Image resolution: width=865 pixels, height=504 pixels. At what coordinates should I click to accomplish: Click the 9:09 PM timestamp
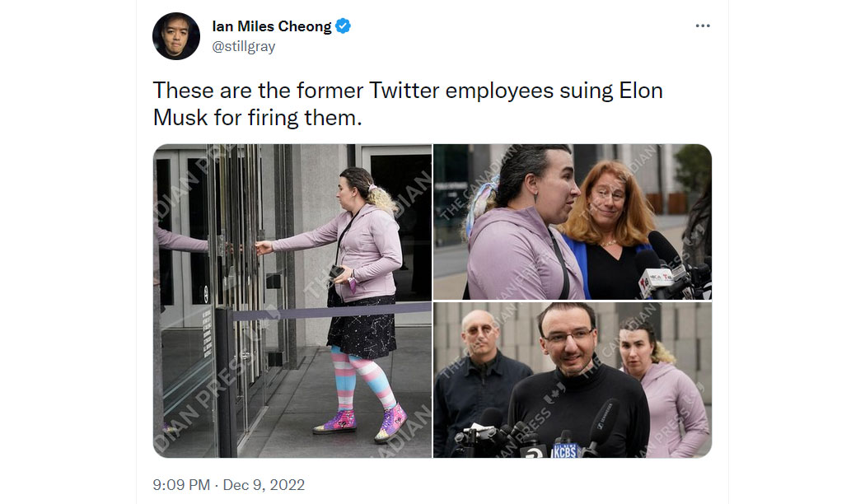[181, 485]
